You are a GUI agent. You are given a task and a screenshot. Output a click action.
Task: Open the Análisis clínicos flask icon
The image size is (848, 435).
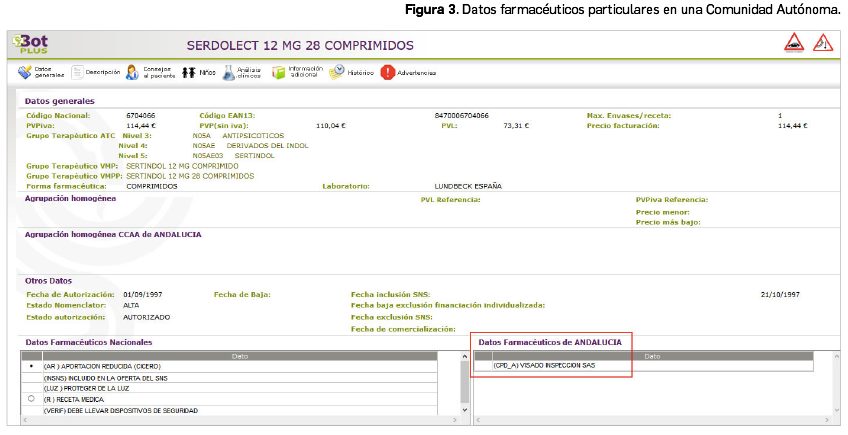229,72
